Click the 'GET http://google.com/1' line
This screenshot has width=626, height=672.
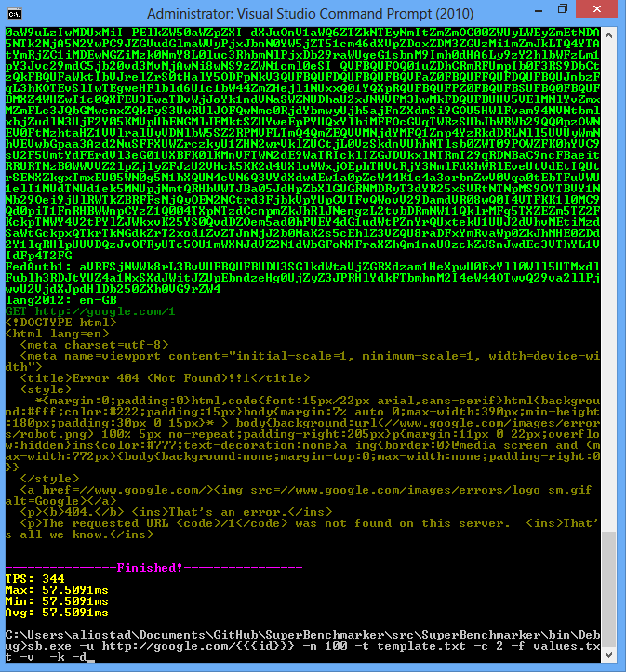pyautogui.click(x=90, y=311)
